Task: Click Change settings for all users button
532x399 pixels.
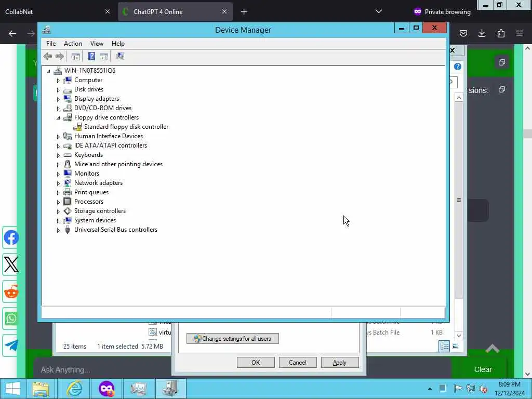Action: (233, 339)
